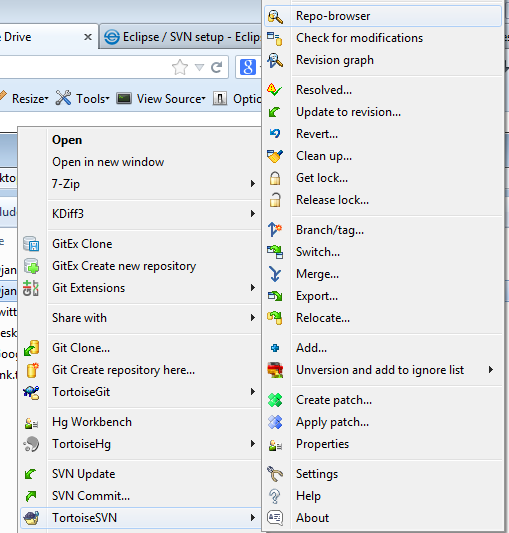Open the View Source toolbar menu
This screenshot has height=533, width=509.
tap(161, 99)
